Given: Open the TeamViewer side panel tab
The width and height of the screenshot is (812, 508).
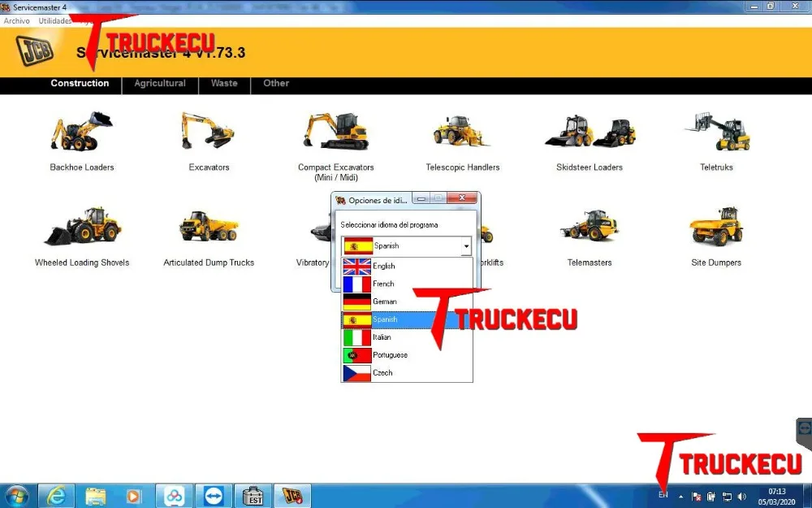Looking at the screenshot, I should (804, 433).
